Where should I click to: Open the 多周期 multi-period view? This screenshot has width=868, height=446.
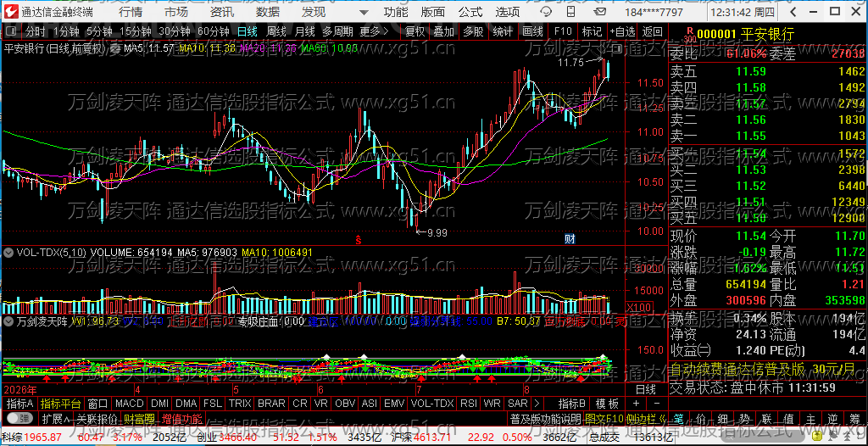tap(337, 31)
